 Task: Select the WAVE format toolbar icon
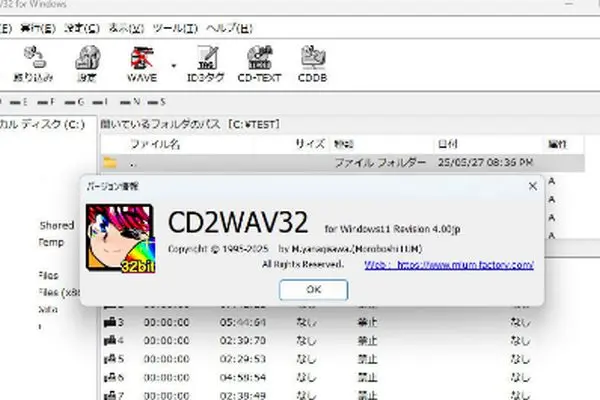pos(142,64)
